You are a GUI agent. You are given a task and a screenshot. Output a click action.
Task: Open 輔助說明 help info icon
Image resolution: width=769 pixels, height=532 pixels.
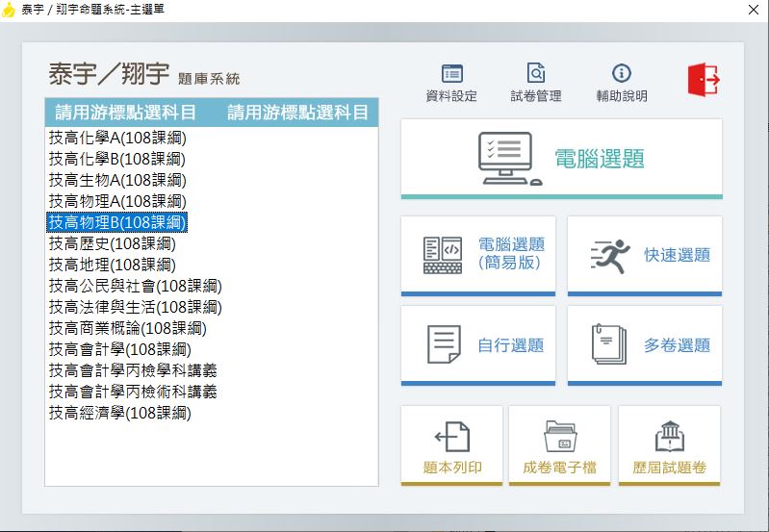pos(621,74)
